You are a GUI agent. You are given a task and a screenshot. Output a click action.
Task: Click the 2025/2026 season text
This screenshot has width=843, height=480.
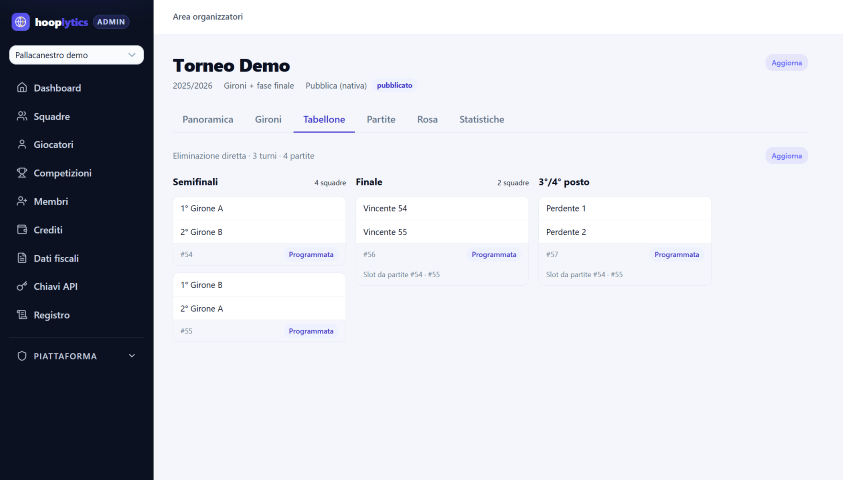192,85
